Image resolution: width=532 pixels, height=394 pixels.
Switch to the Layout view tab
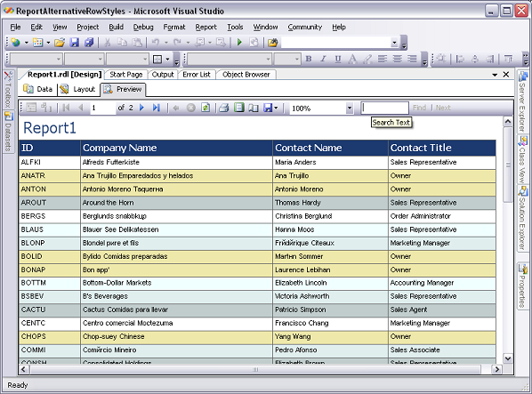tap(77, 89)
